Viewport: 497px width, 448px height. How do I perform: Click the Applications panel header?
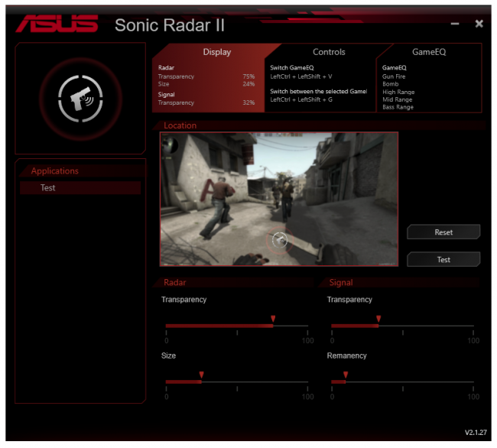click(x=55, y=171)
